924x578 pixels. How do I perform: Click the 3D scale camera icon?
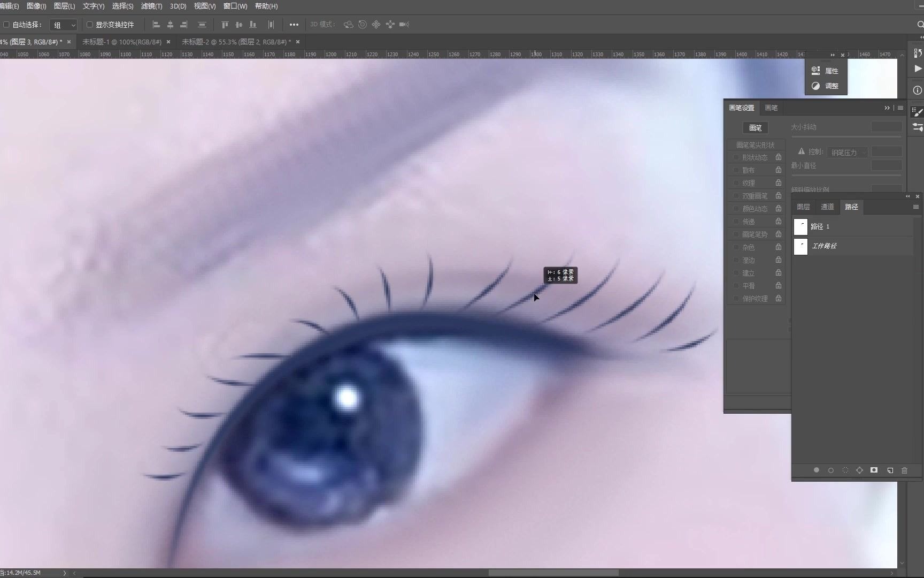pos(404,25)
